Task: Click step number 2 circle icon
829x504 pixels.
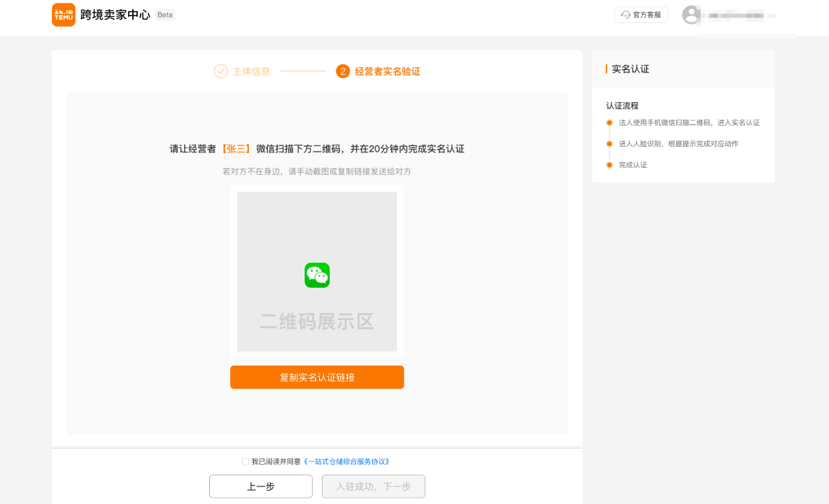Action: (x=343, y=71)
